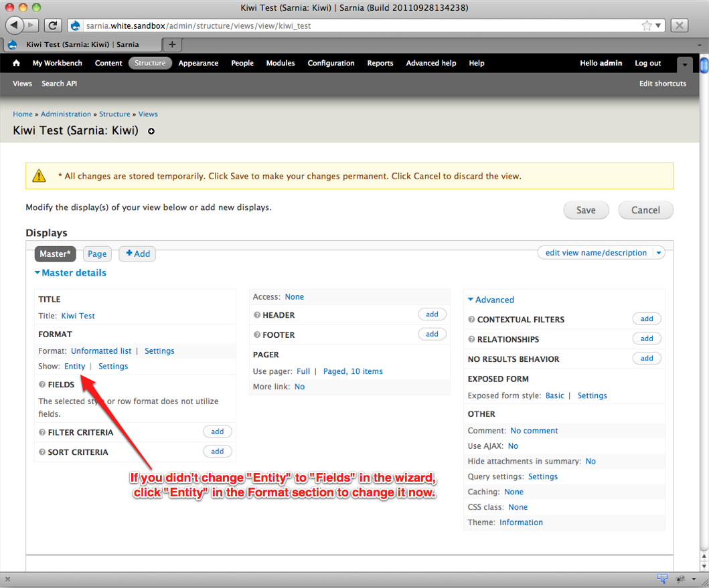This screenshot has height=588, width=709.
Task: Open the bookmark star dropdown arrow
Action: coord(658,26)
